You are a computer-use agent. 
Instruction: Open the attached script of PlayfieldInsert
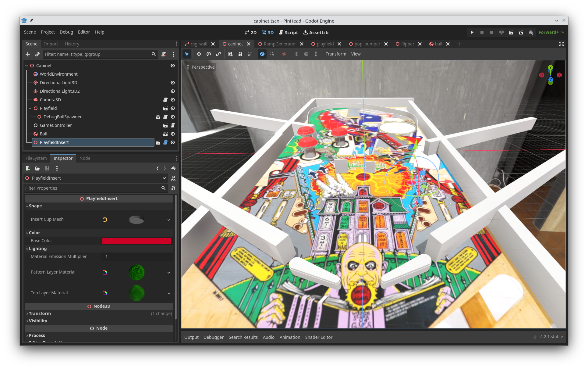click(165, 142)
